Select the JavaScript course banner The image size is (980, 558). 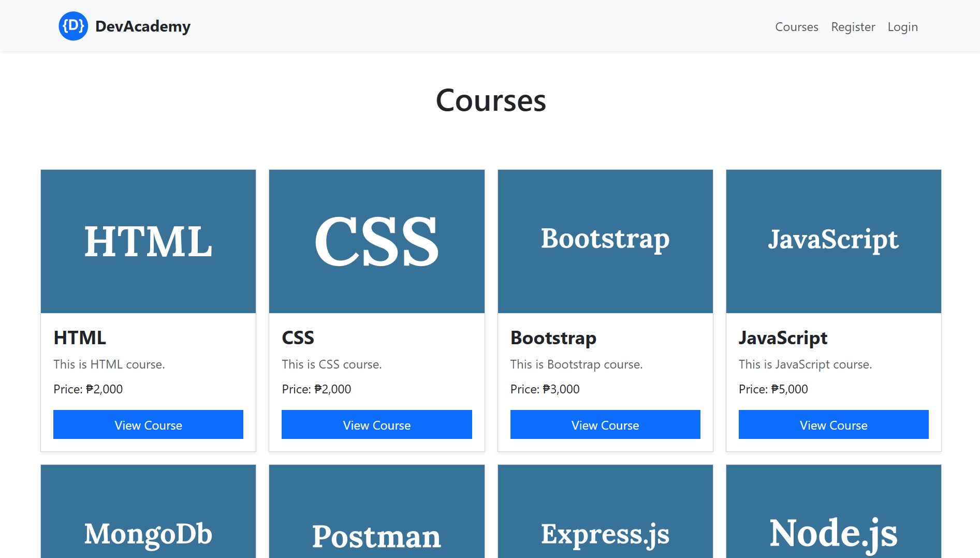tap(833, 241)
